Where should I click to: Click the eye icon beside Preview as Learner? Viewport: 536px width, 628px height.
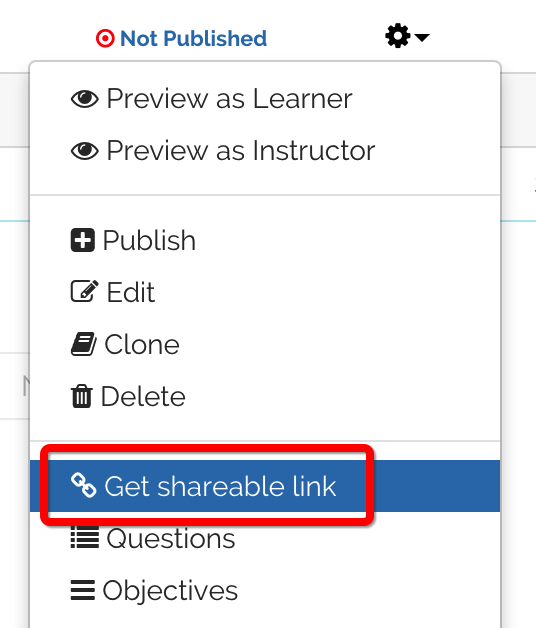[x=85, y=99]
